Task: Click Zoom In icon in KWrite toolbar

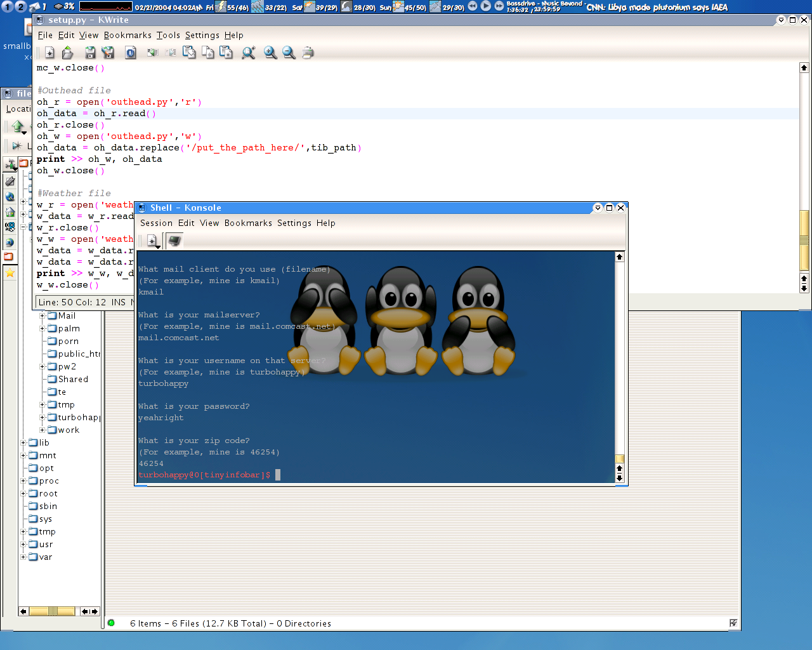Action: [270, 53]
